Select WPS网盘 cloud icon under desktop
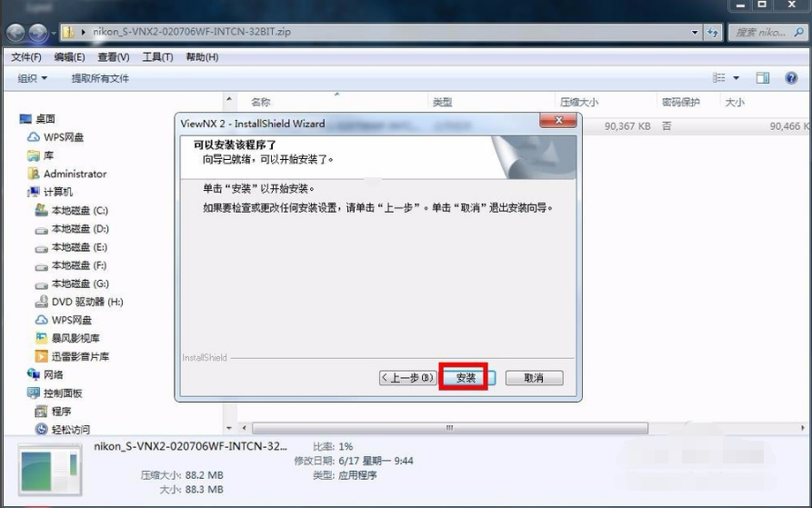This screenshot has width=812, height=508. pyautogui.click(x=34, y=137)
